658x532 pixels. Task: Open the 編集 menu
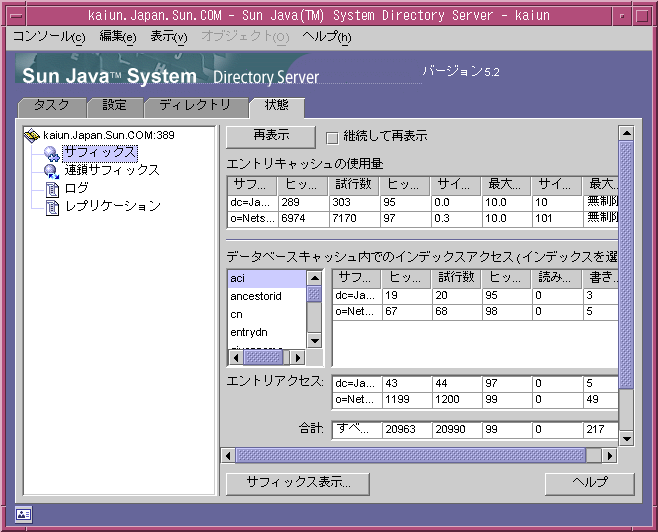tap(118, 37)
